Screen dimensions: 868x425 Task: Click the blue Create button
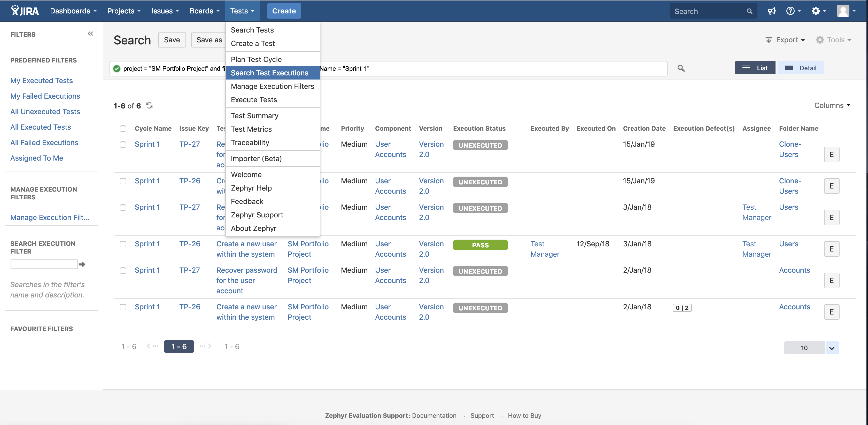point(284,11)
